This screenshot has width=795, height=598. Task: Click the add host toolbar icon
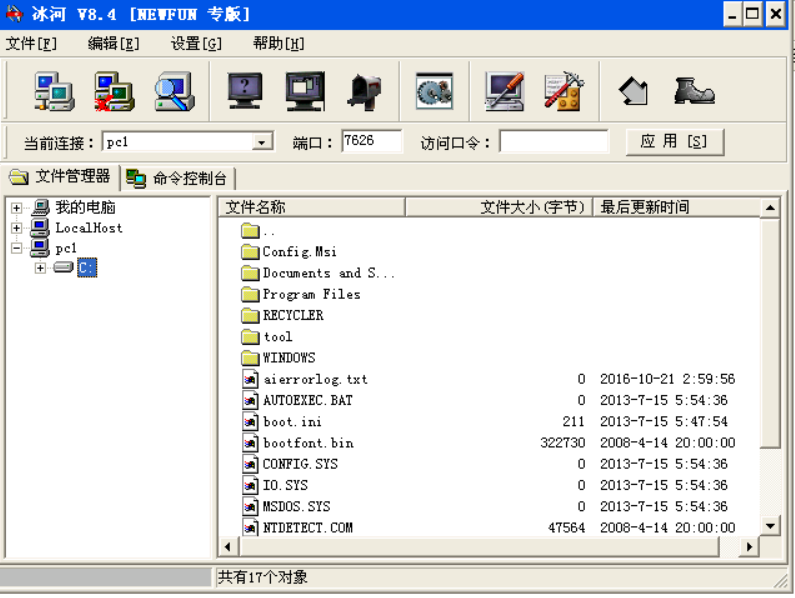click(55, 91)
